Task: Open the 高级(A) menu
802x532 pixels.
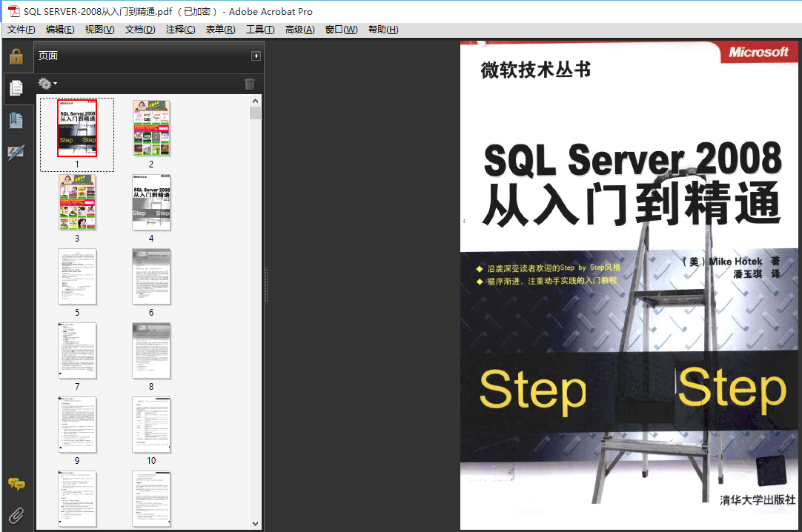Action: 299,30
